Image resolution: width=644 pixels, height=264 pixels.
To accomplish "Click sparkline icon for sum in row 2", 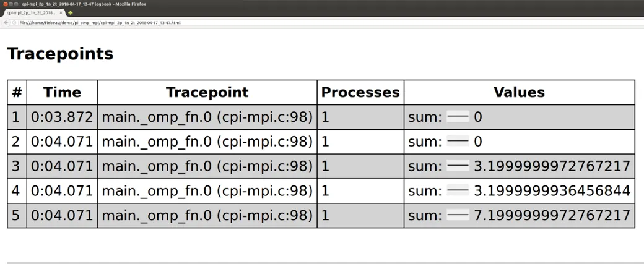I will 458,142.
